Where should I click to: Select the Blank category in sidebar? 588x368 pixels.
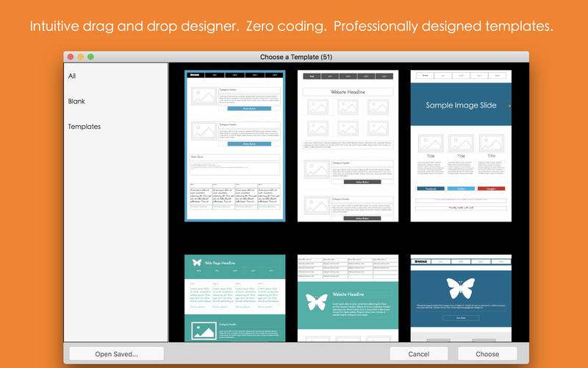point(76,101)
